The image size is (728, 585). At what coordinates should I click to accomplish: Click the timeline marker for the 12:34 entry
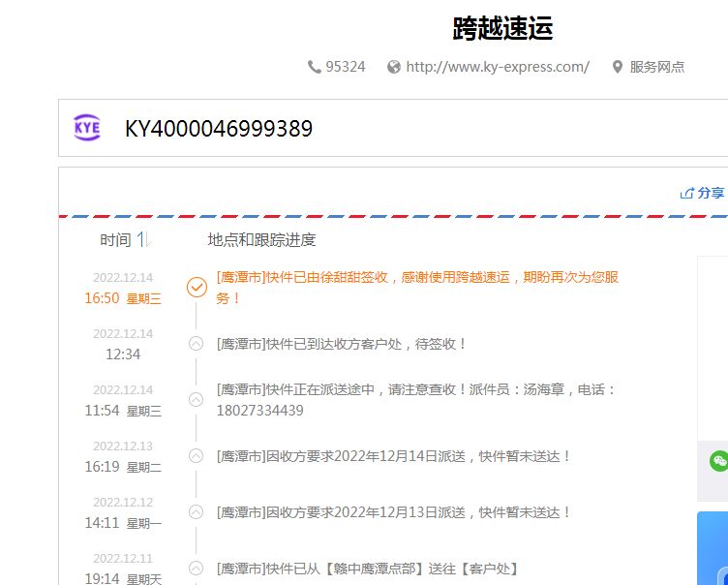(x=196, y=344)
